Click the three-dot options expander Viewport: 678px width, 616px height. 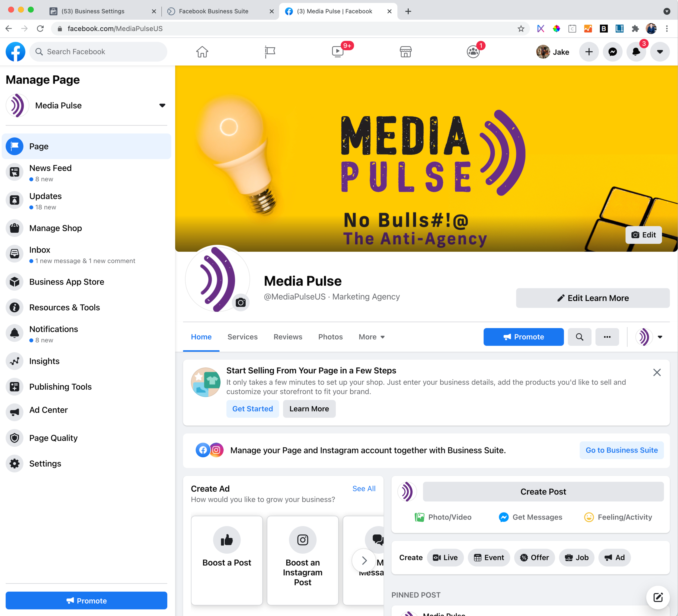[x=607, y=337]
